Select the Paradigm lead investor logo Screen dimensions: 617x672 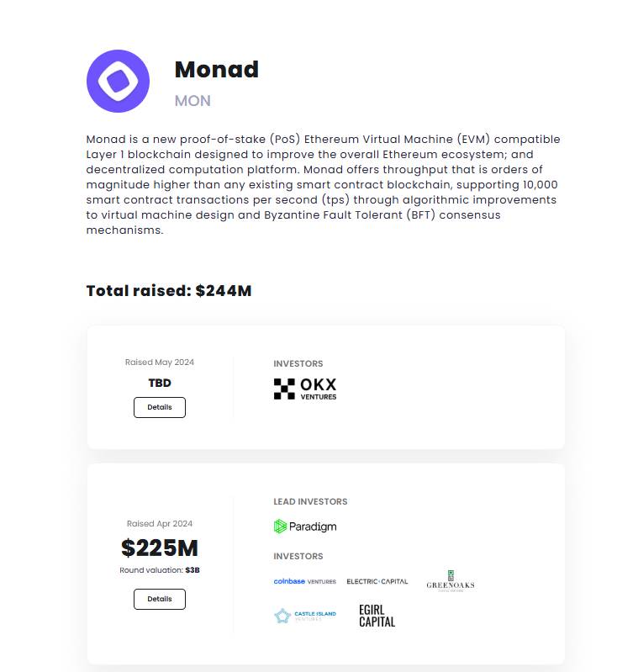coord(304,526)
